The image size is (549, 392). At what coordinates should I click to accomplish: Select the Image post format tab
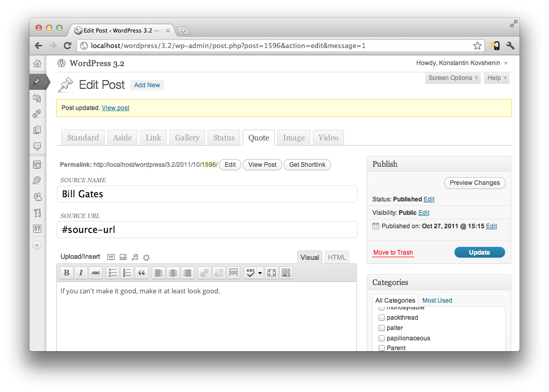pyautogui.click(x=294, y=137)
